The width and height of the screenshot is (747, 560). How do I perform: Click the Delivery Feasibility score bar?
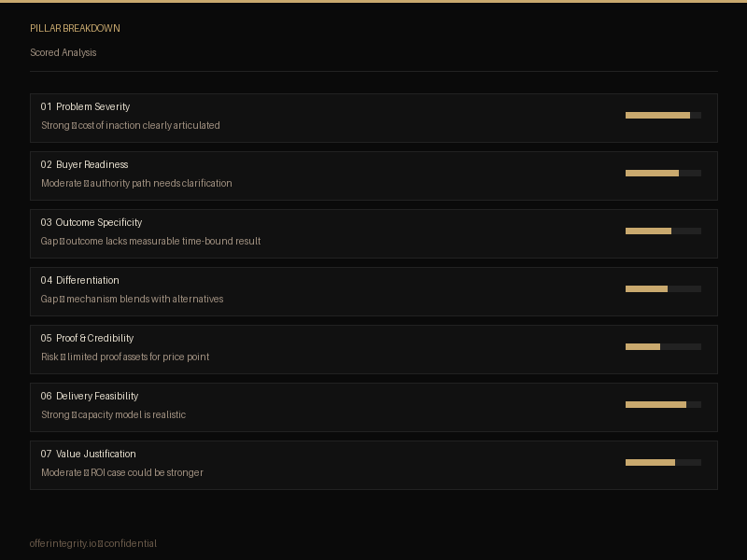pyautogui.click(x=663, y=405)
